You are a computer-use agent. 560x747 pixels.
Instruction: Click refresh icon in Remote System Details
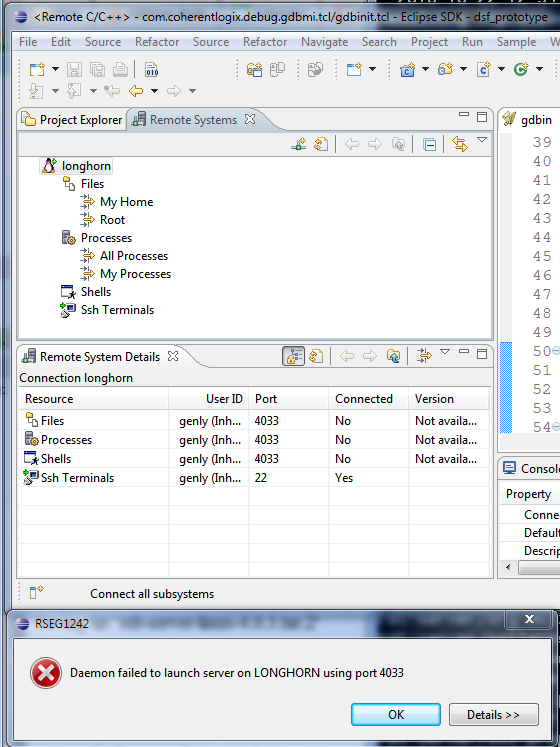[x=316, y=356]
